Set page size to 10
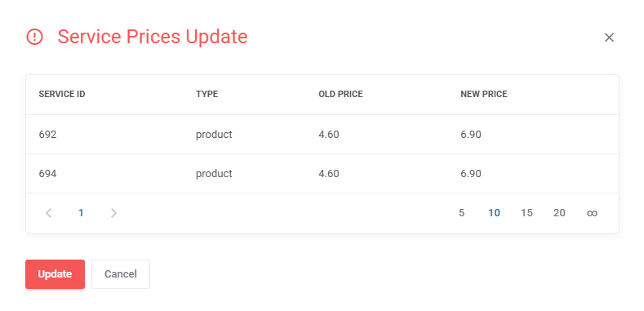Screen dimensions: 644x311 pos(494,213)
